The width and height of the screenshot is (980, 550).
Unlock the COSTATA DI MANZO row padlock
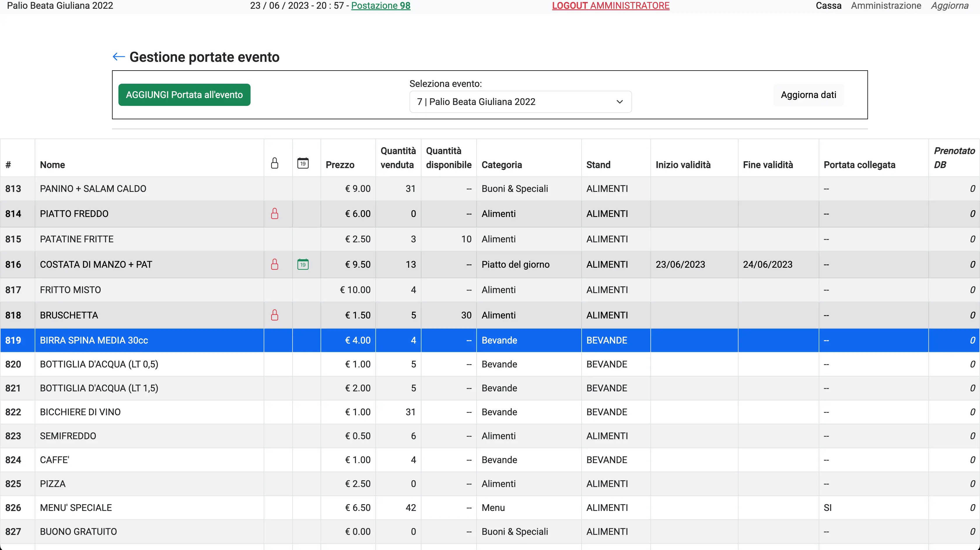(x=275, y=264)
